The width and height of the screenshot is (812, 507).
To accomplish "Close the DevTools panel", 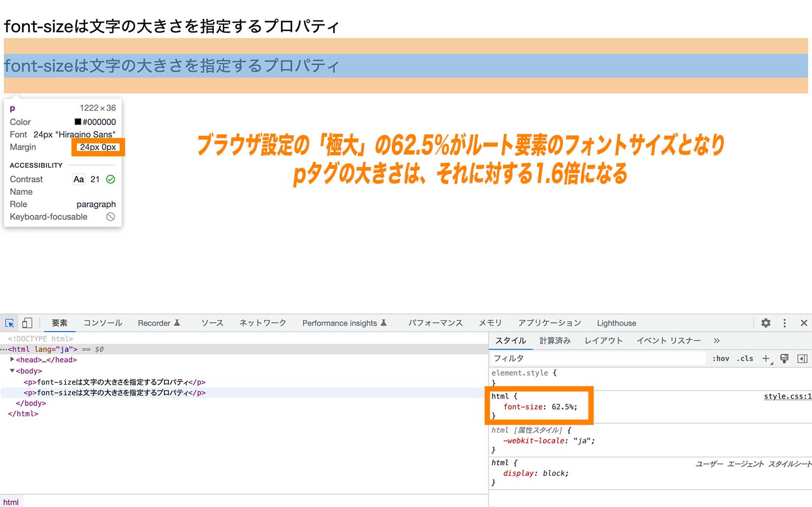I will [804, 323].
